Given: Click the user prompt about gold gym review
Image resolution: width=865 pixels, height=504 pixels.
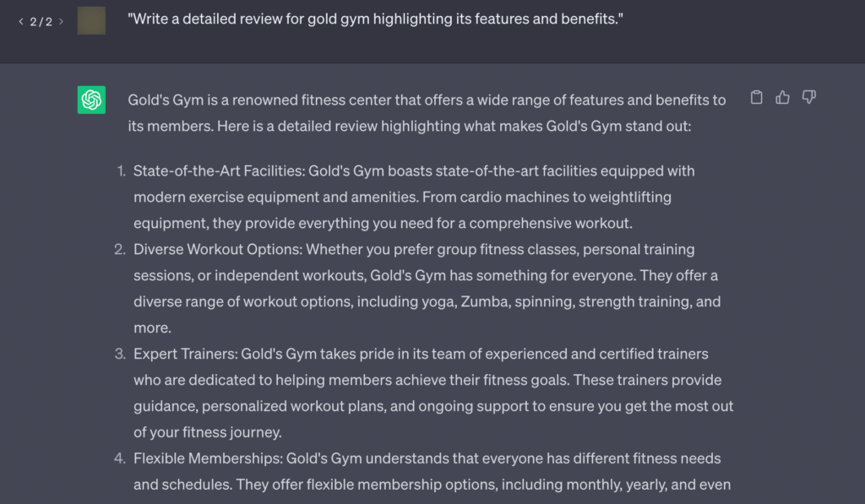Looking at the screenshot, I should coord(375,19).
